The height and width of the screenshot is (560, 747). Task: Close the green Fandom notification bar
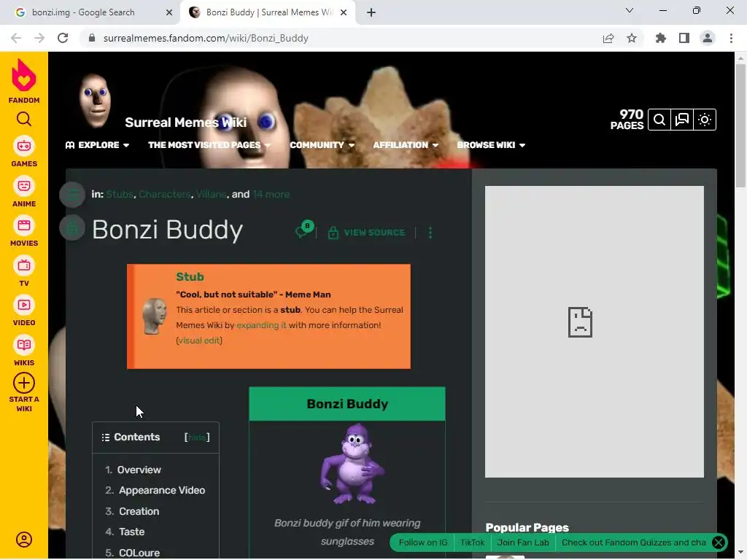719,542
